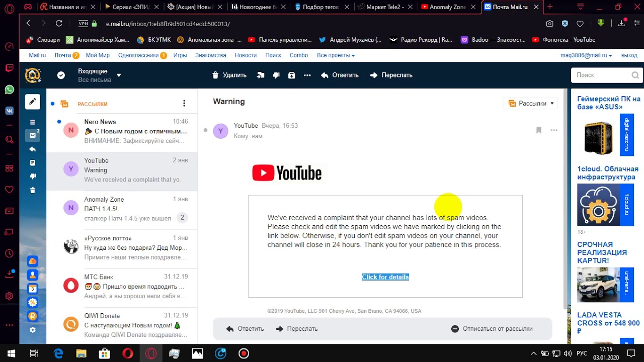Open the Nero News email
The image size is (644, 362).
click(x=122, y=131)
